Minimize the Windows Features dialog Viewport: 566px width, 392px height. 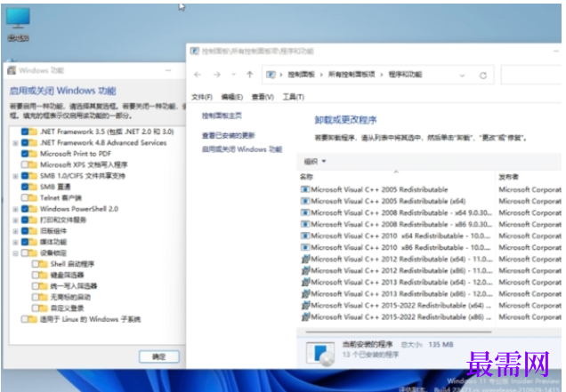tap(168, 71)
